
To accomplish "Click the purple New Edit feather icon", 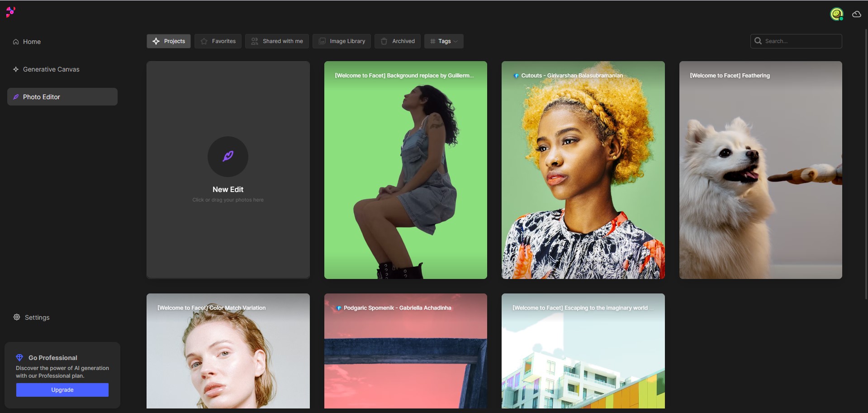I will point(228,156).
